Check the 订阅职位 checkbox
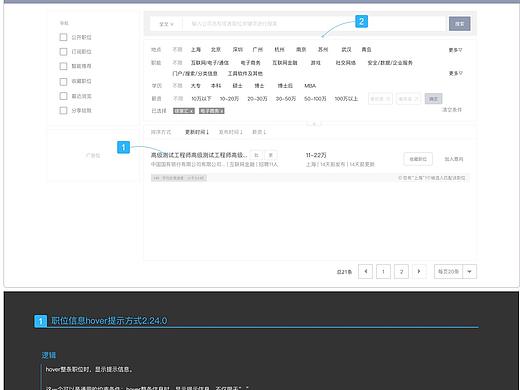 pos(63,52)
